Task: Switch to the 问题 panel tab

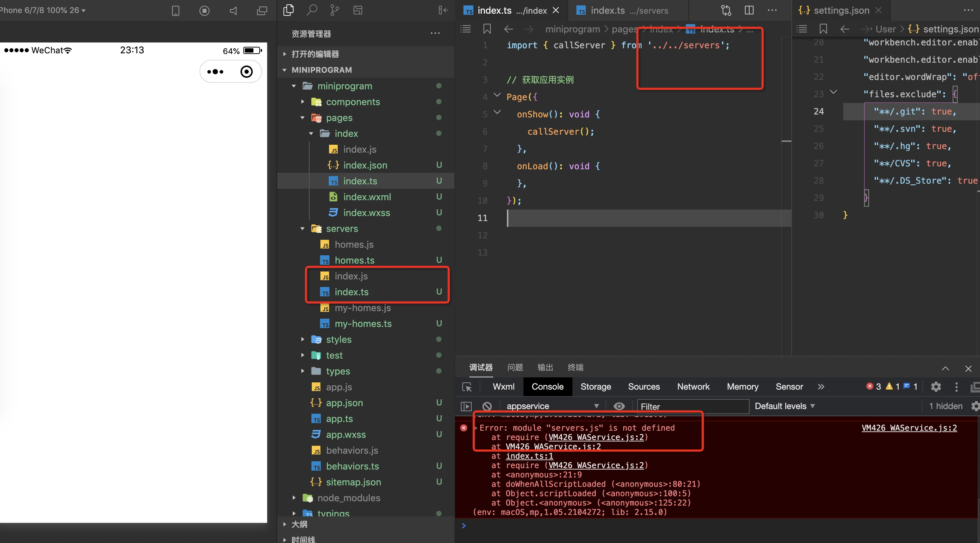Action: (x=515, y=367)
